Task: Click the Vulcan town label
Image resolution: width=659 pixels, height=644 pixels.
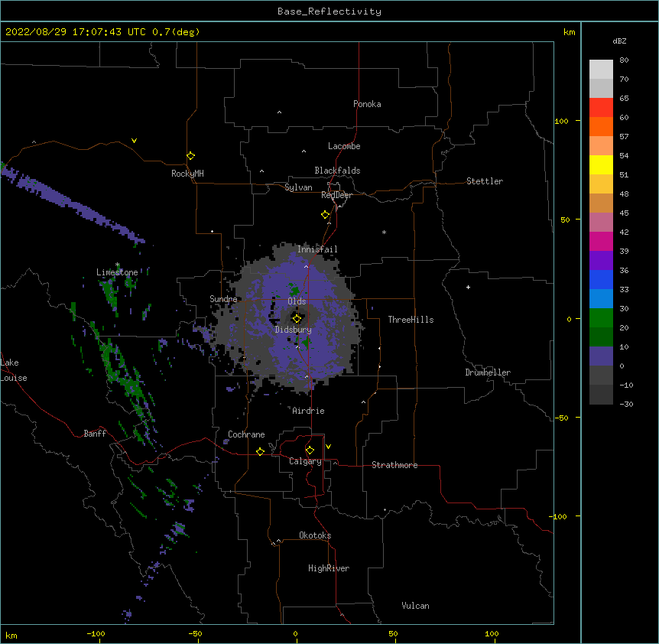Action: [x=415, y=606]
